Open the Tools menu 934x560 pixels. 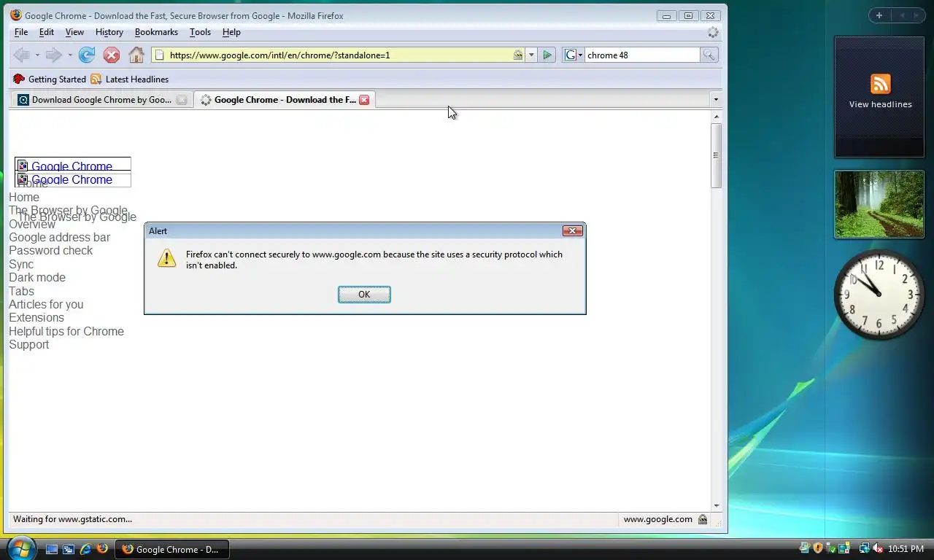coord(200,32)
